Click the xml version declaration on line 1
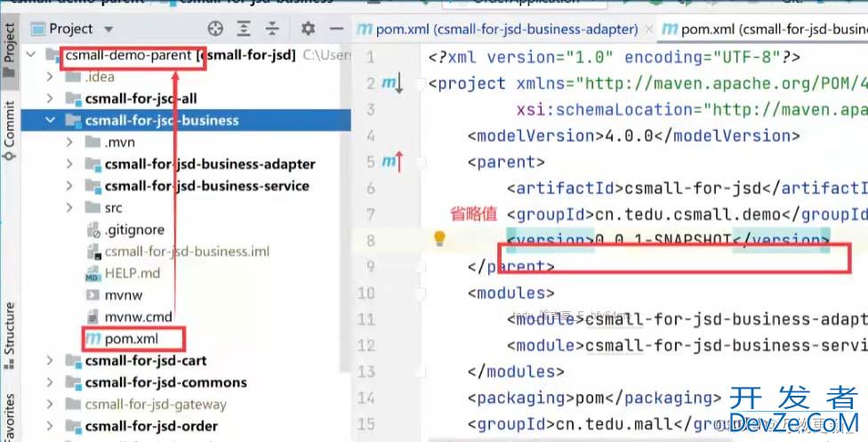Screen dimensions: 868x442 coord(615,57)
